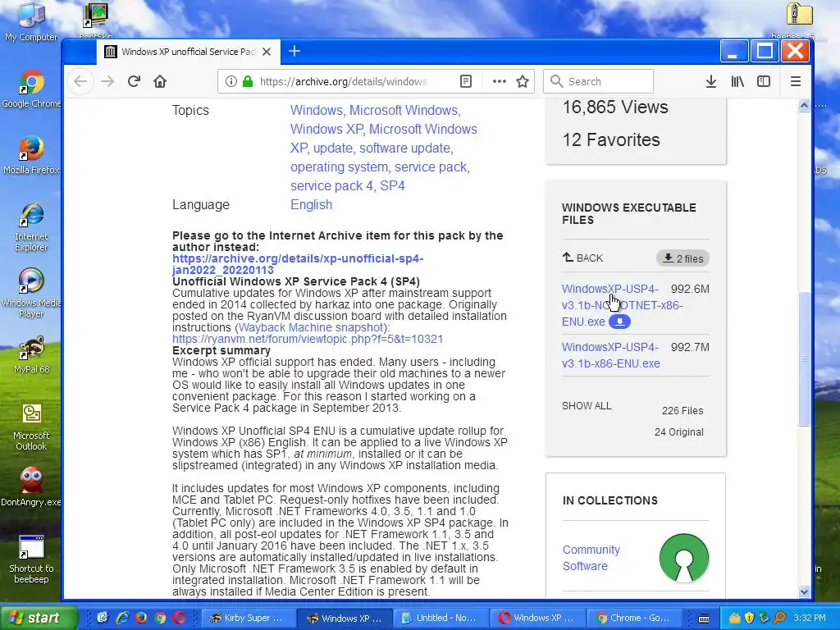840x630 pixels.
Task: Launch Mozilla Firefox desktop shortcut
Action: pyautogui.click(x=31, y=155)
